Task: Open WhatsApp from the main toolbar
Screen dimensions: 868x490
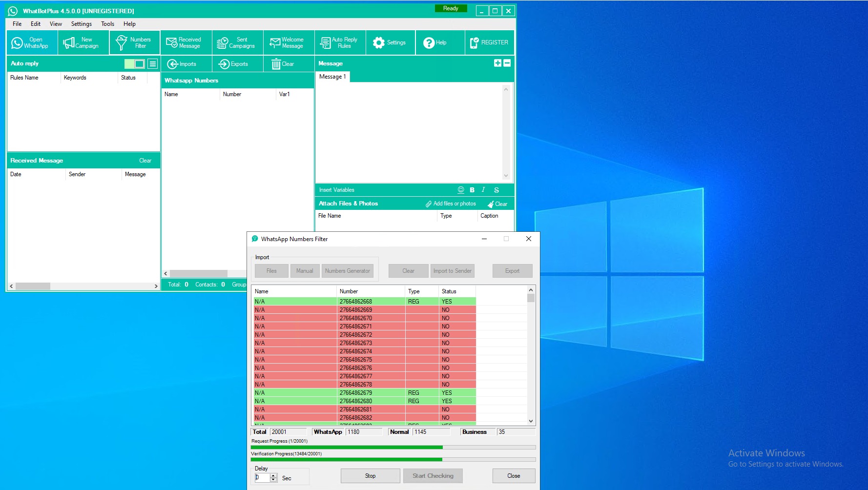Action: (32, 42)
